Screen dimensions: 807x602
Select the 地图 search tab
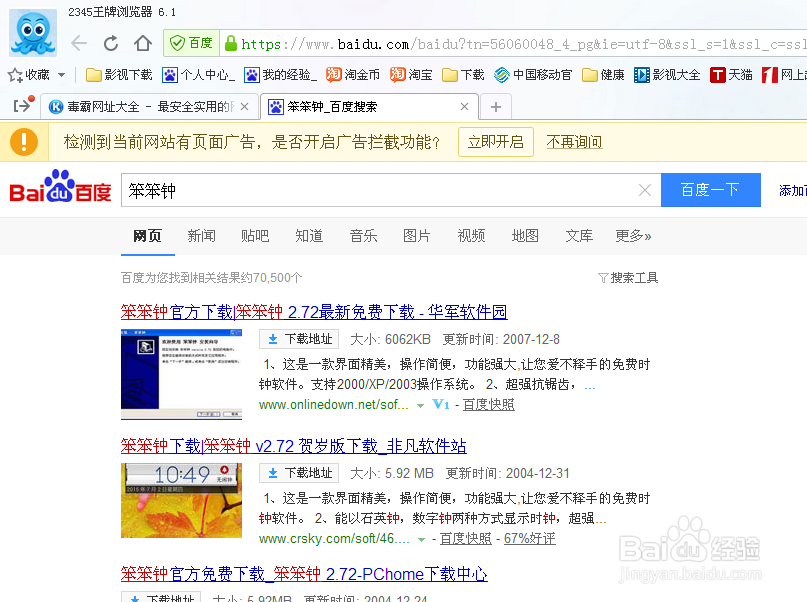tap(525, 236)
